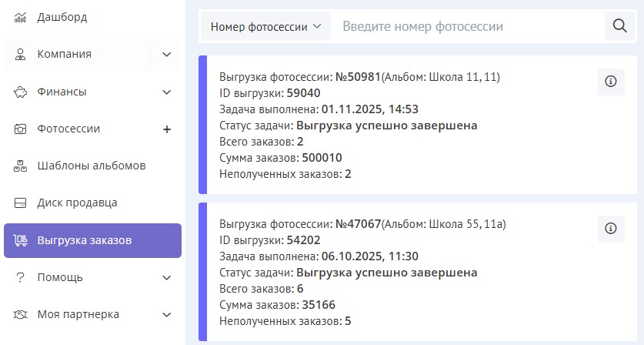Click the Помощь question mark icon
This screenshot has width=644, height=345.
[21, 277]
